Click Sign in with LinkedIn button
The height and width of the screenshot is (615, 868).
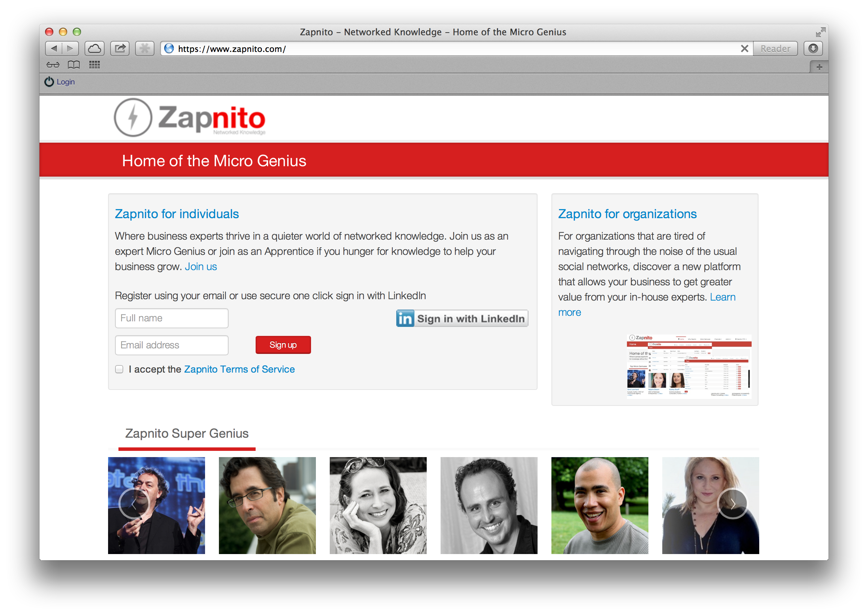point(462,318)
